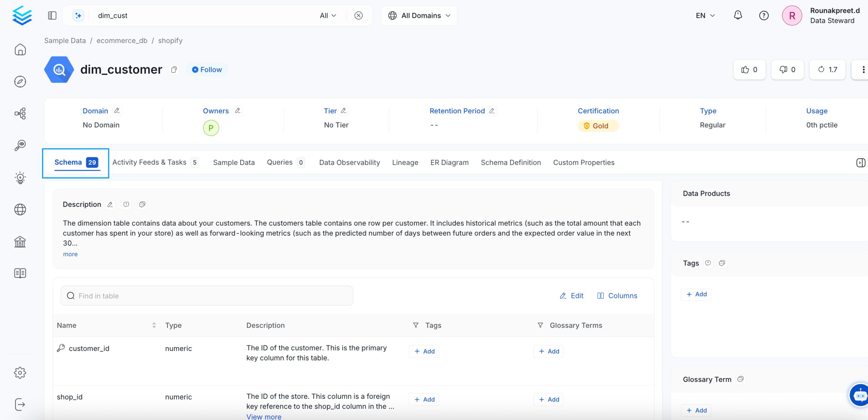Viewport: 868px width, 420px height.
Task: Open the EN language dropdown
Action: click(x=705, y=16)
